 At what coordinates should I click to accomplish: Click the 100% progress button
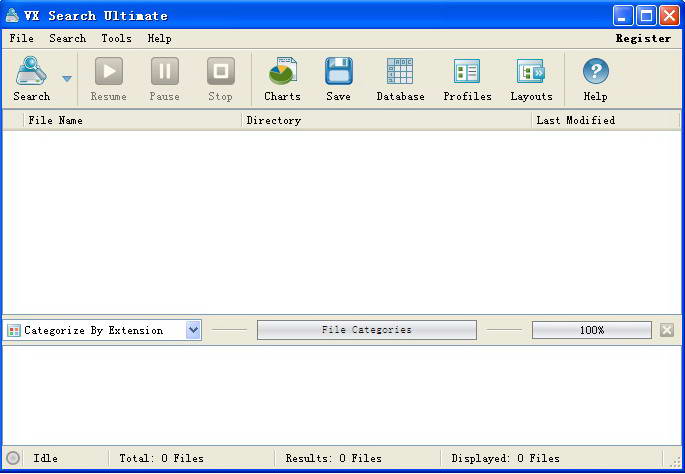(x=592, y=330)
